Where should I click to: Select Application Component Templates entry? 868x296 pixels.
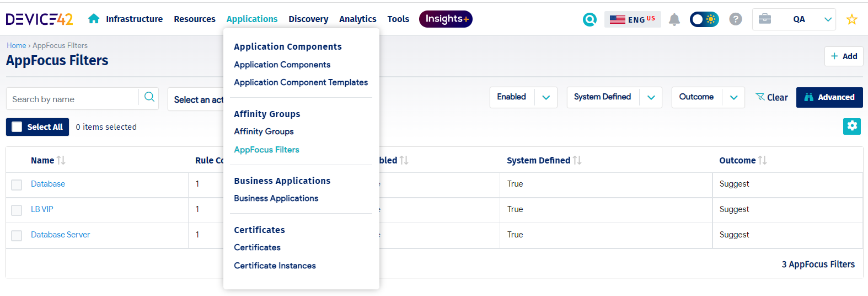pos(301,82)
